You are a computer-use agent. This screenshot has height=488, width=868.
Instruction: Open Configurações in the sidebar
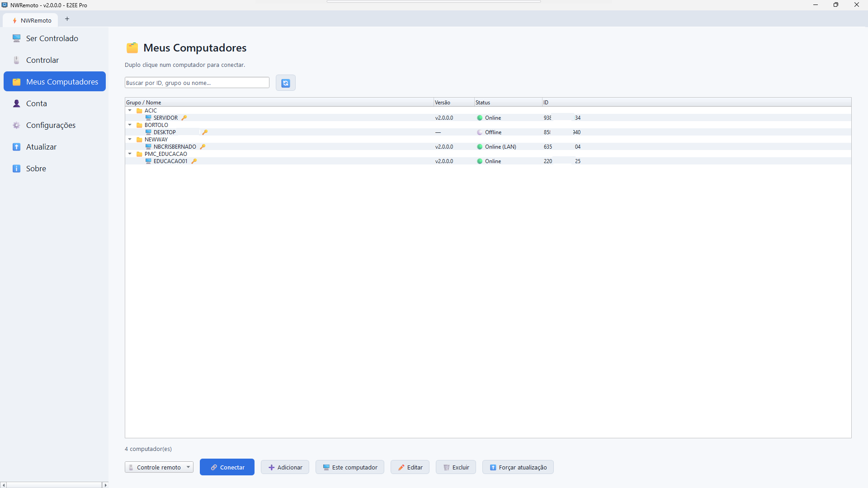pos(54,125)
